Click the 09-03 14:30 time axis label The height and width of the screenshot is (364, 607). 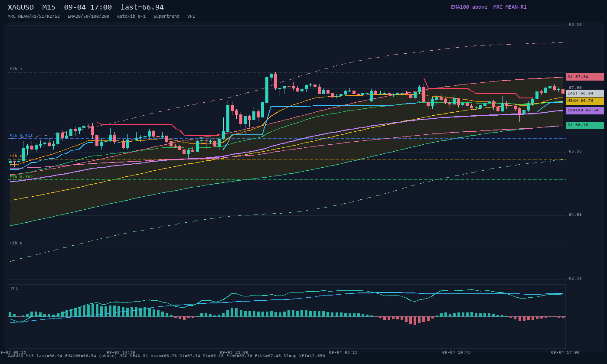click(121, 352)
